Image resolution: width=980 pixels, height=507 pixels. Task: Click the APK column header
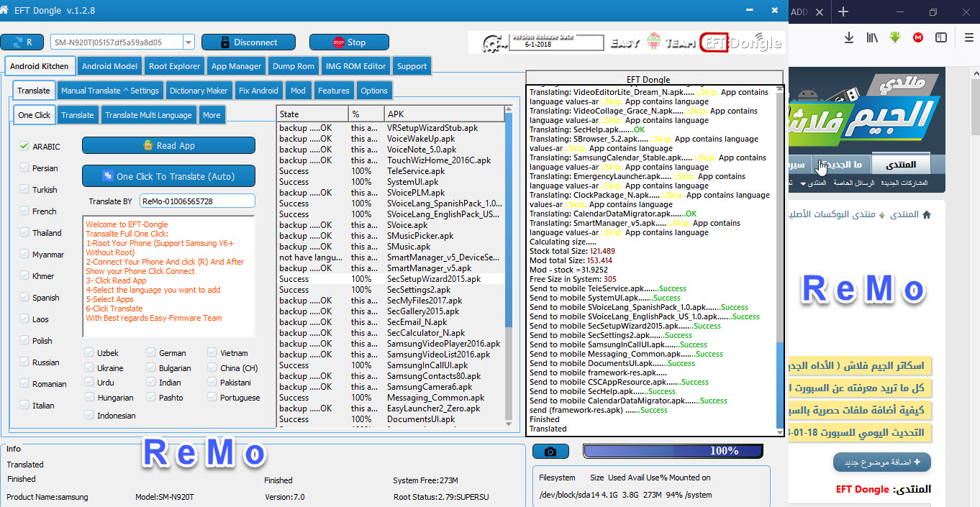coord(445,114)
